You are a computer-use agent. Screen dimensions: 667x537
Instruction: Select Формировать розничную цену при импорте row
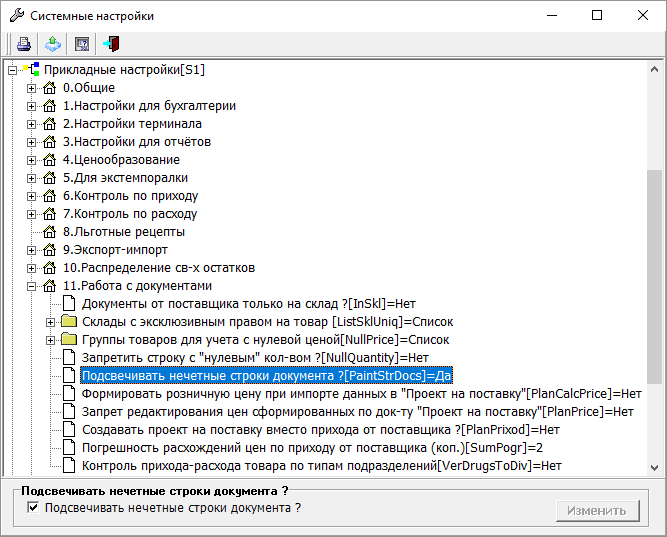coord(362,394)
